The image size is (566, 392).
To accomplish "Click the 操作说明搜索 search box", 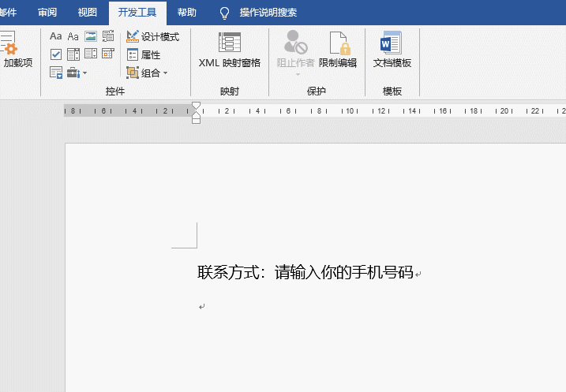I will [268, 13].
